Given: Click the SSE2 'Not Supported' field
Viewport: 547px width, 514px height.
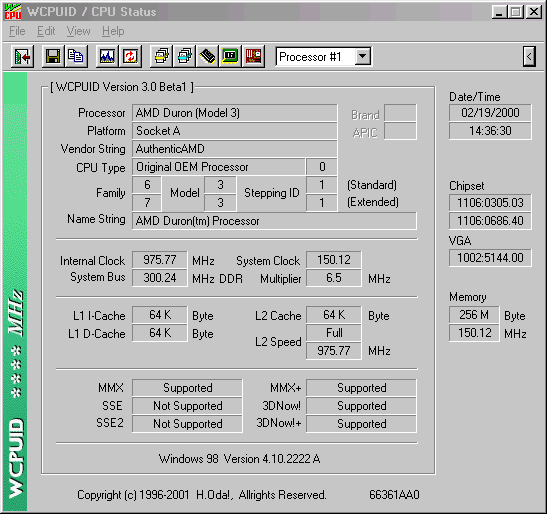Looking at the screenshot, I should pos(187,424).
